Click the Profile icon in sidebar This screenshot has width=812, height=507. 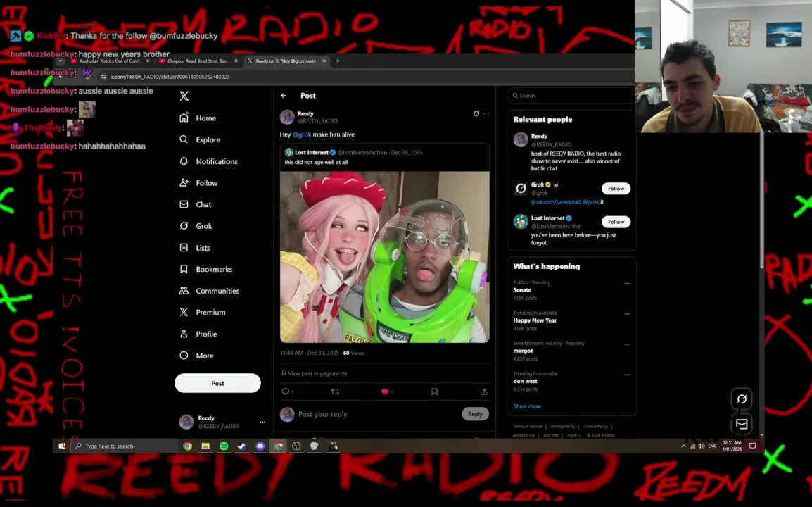pyautogui.click(x=184, y=334)
